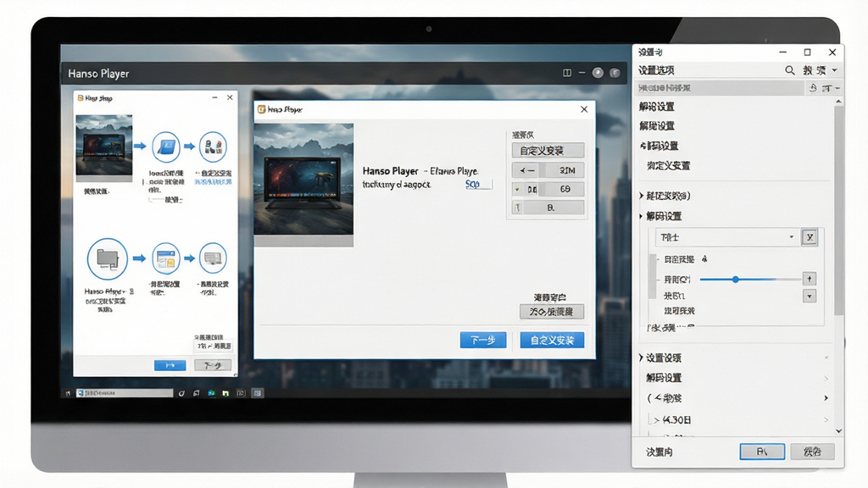Viewport: 868px width, 488px height.
Task: Click the left-arrow icon in the 31M row
Action: pyautogui.click(x=527, y=170)
